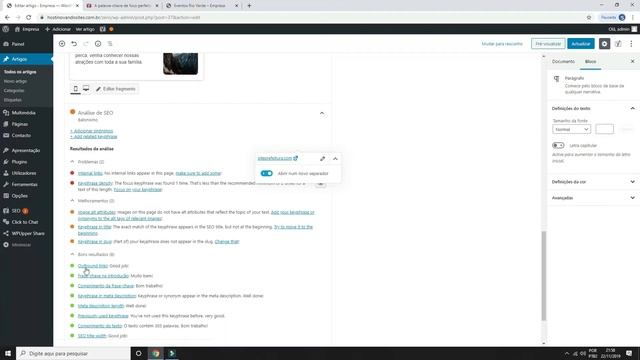This screenshot has height=360, width=640.
Task: Open block navigation list icon
Action: [x=110, y=44]
